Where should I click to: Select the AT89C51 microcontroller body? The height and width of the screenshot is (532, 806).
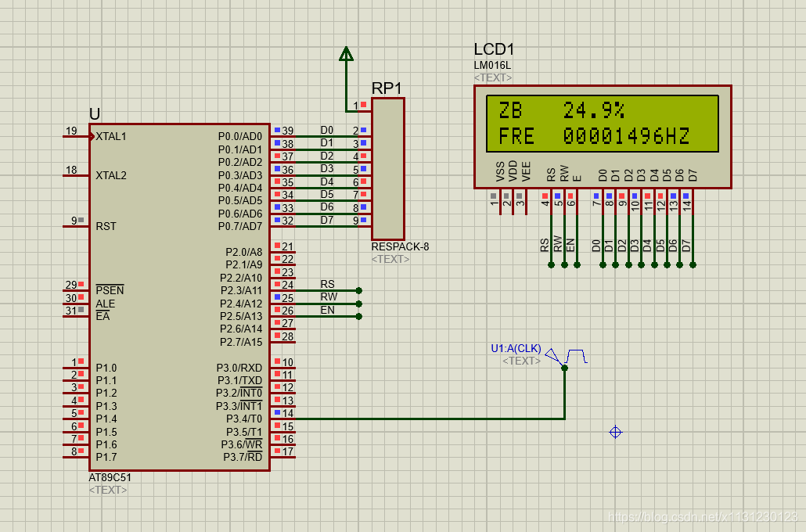click(x=179, y=297)
